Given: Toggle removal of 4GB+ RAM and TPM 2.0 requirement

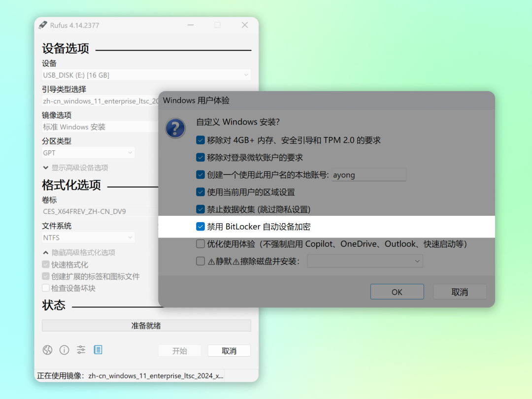Looking at the screenshot, I should (200, 140).
